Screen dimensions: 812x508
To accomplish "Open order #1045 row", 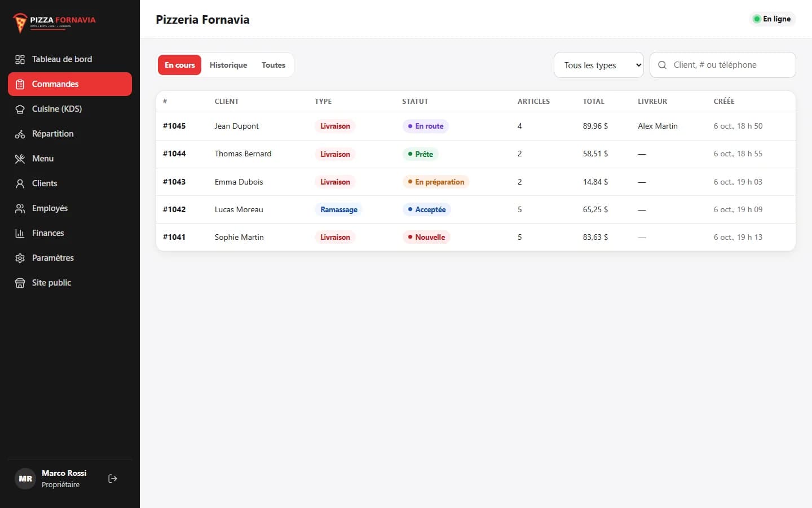I will (x=476, y=126).
